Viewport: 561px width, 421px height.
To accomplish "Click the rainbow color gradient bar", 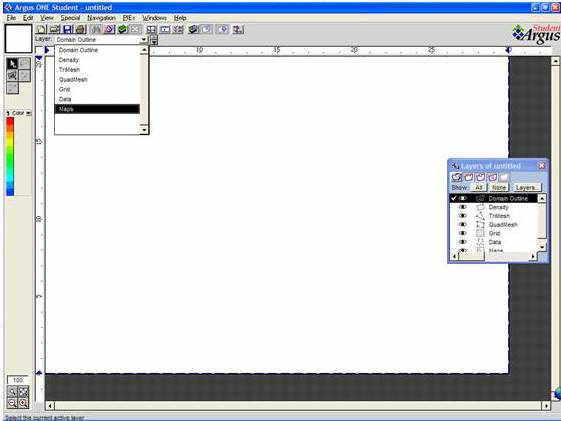I will (10, 157).
